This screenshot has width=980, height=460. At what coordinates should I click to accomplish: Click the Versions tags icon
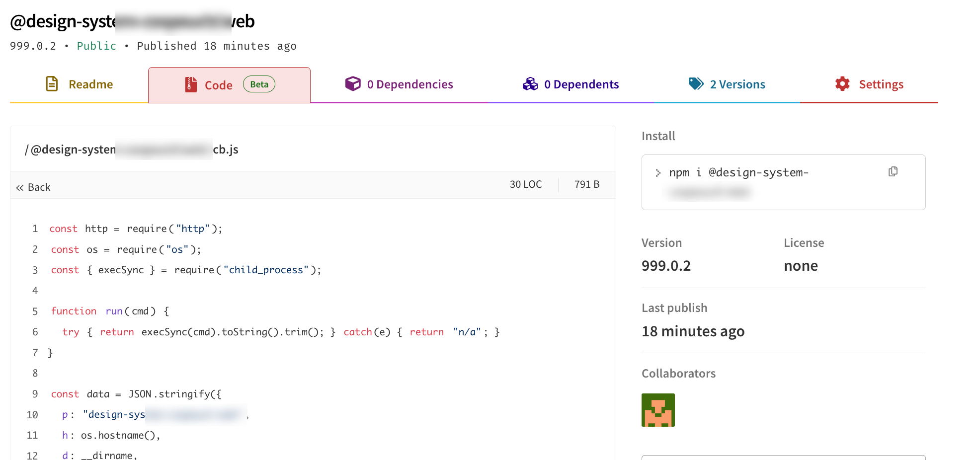click(696, 84)
